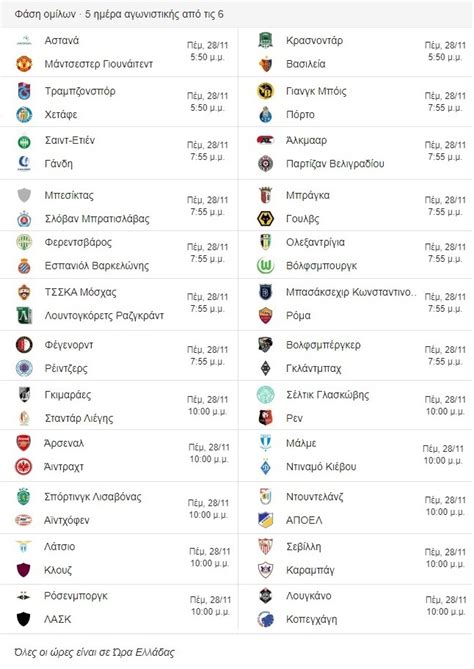
Task: Click the Σπόρτινγκ Λισαβόνας team name
Action: pyautogui.click(x=93, y=497)
